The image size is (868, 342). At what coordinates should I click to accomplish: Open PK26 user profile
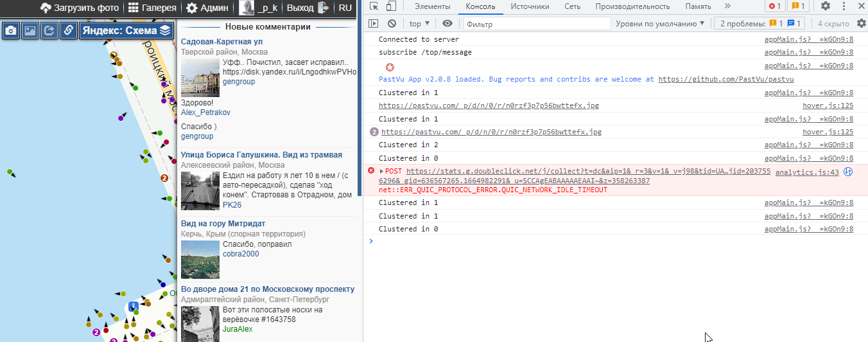(232, 205)
